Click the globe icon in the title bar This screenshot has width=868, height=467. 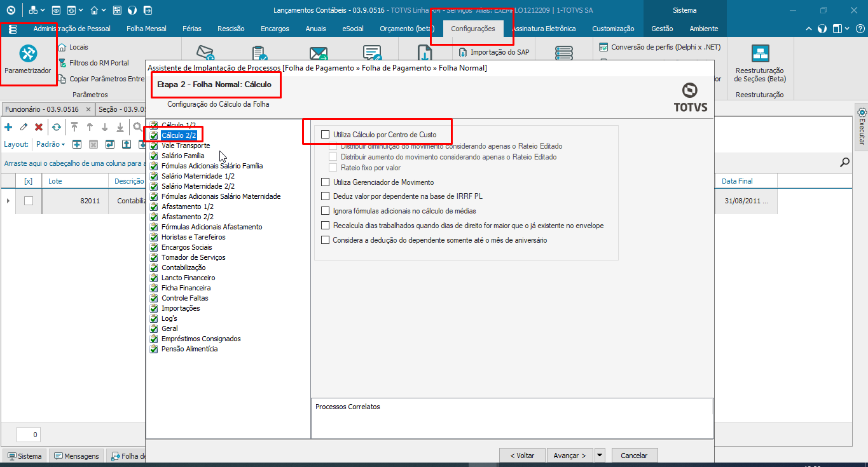132,10
